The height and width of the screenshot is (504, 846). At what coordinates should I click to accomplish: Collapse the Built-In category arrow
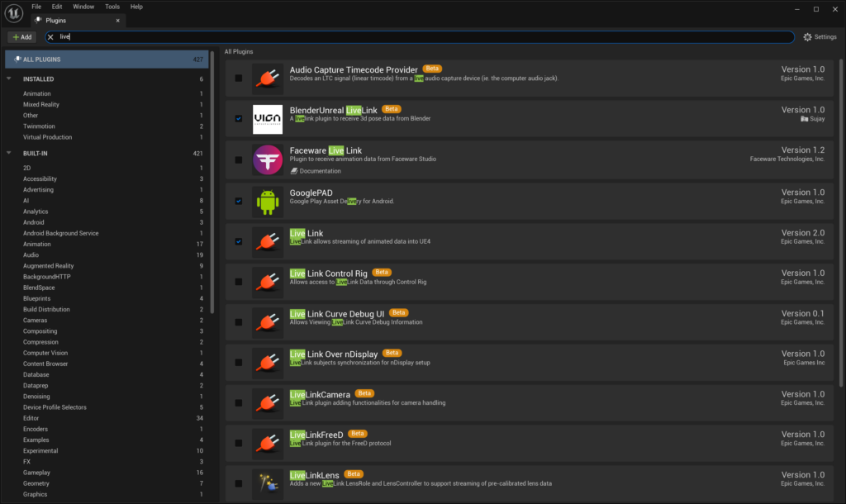(x=9, y=153)
